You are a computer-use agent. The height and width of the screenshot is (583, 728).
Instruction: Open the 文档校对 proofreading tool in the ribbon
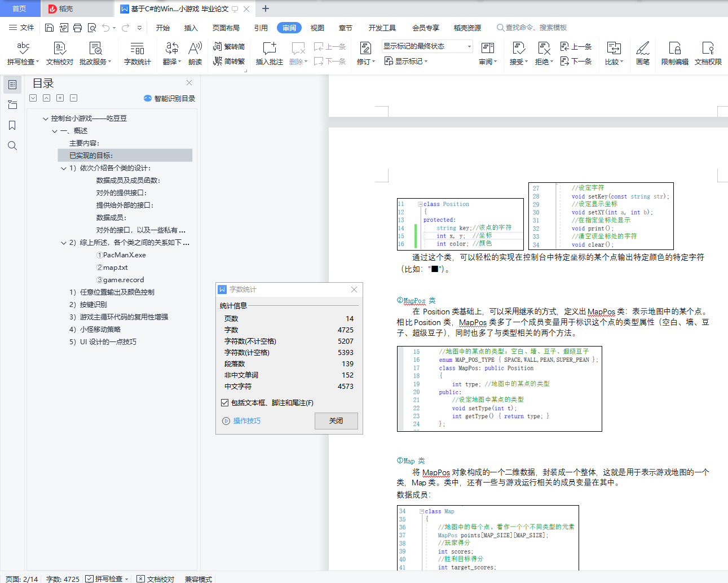(60, 54)
